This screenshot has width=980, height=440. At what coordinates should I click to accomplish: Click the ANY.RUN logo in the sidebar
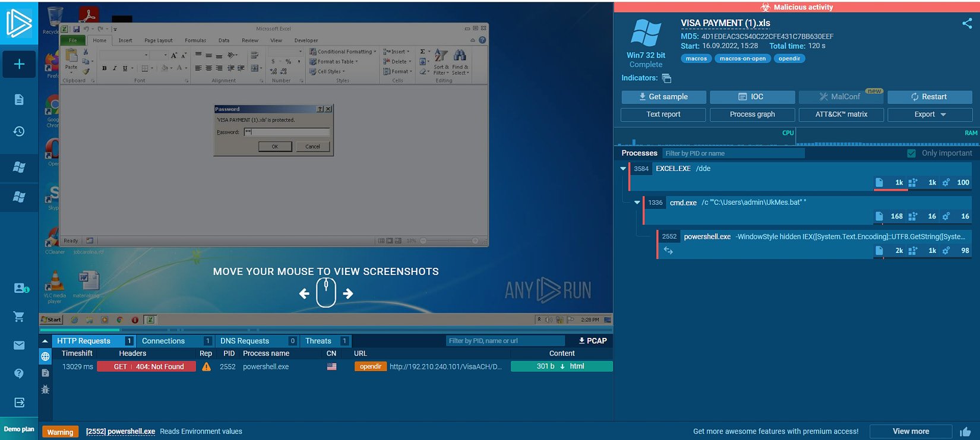coord(19,23)
